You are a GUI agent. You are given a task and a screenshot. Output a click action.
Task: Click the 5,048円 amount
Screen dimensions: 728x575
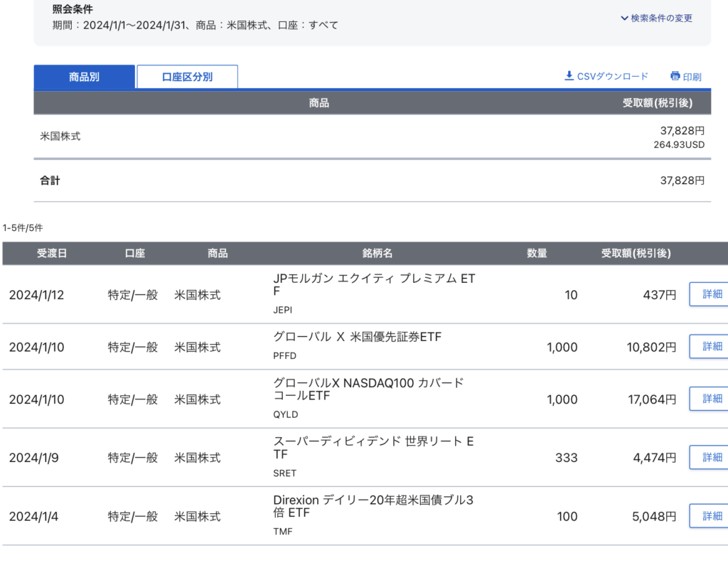pyautogui.click(x=655, y=517)
